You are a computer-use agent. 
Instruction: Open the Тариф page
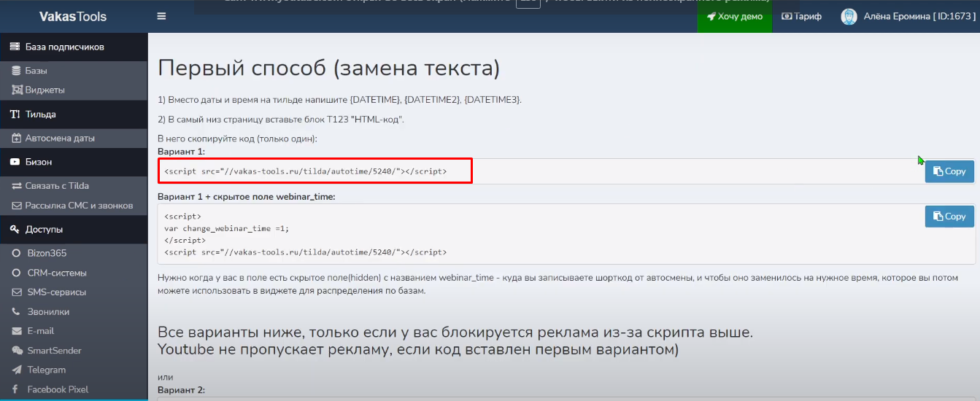tap(801, 16)
